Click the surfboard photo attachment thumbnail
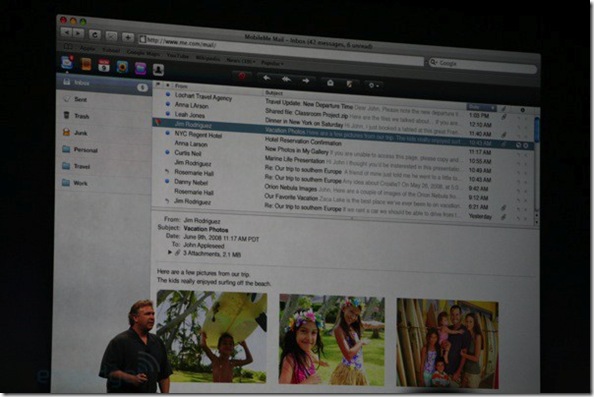Viewport: 594px width, 397px height. (x=211, y=336)
